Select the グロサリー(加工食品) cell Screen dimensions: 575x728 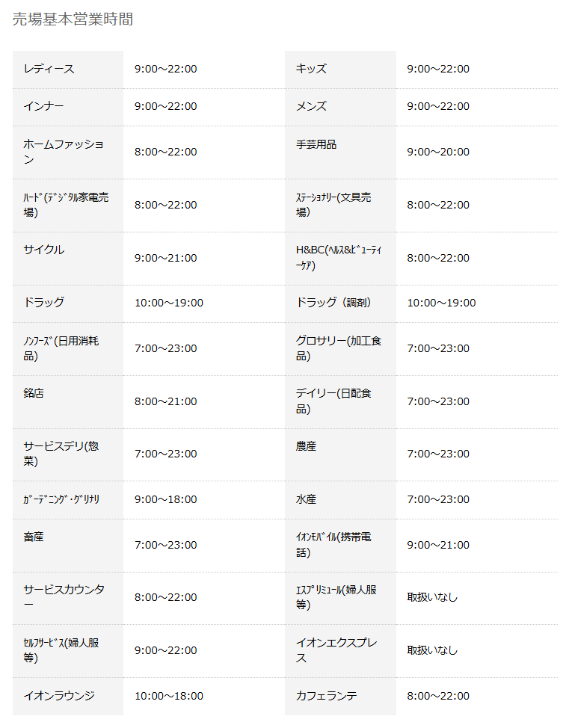coord(339,348)
